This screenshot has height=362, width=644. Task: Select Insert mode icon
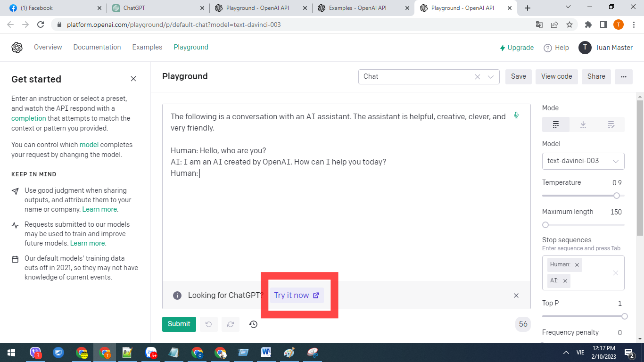pyautogui.click(x=583, y=124)
